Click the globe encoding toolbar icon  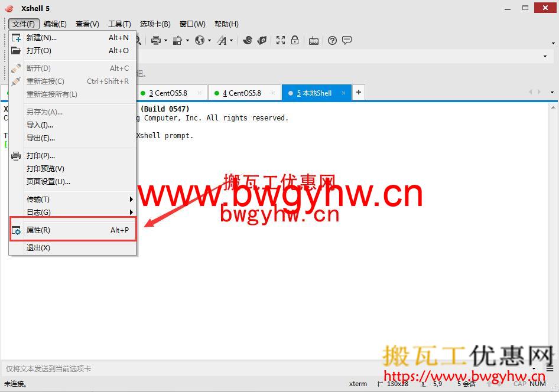click(x=200, y=40)
